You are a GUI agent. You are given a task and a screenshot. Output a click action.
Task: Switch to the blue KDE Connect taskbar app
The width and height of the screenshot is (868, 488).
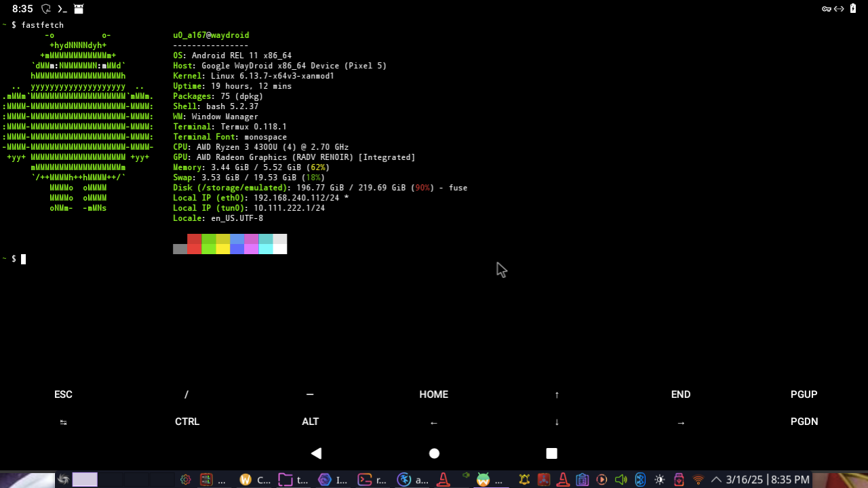pos(404,480)
